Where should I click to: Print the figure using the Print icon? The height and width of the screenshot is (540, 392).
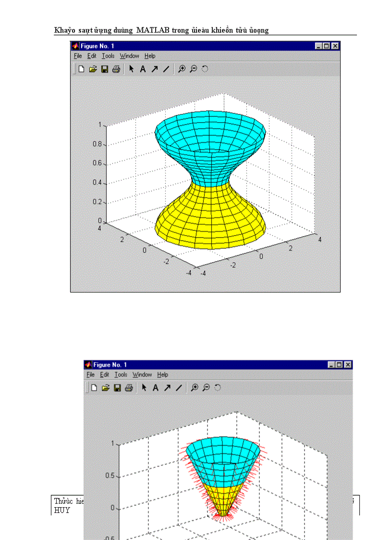(116, 69)
